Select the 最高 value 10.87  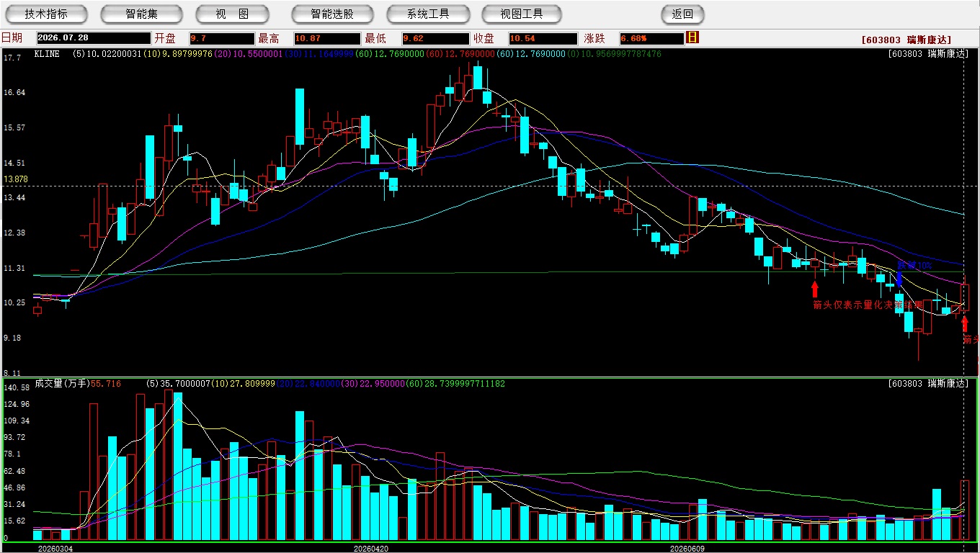coord(327,38)
